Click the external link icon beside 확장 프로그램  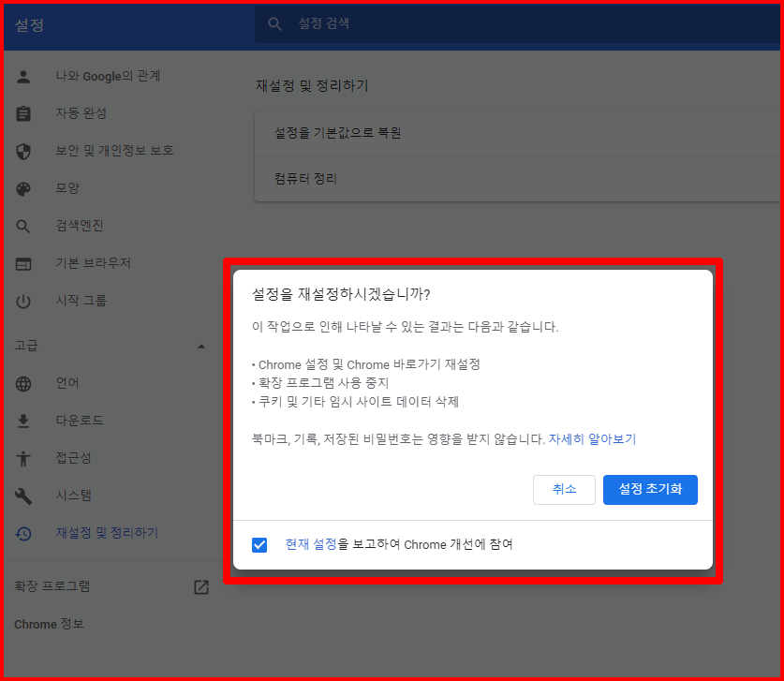point(201,587)
